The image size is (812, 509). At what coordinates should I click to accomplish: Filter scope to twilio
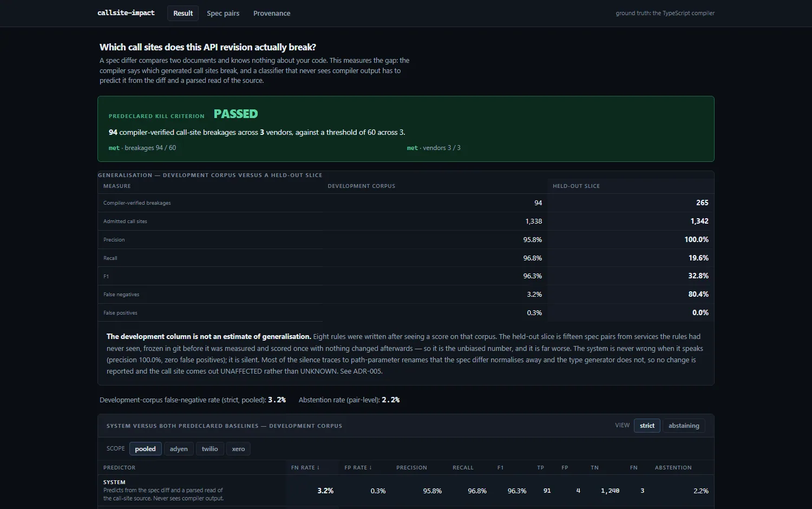tap(209, 449)
